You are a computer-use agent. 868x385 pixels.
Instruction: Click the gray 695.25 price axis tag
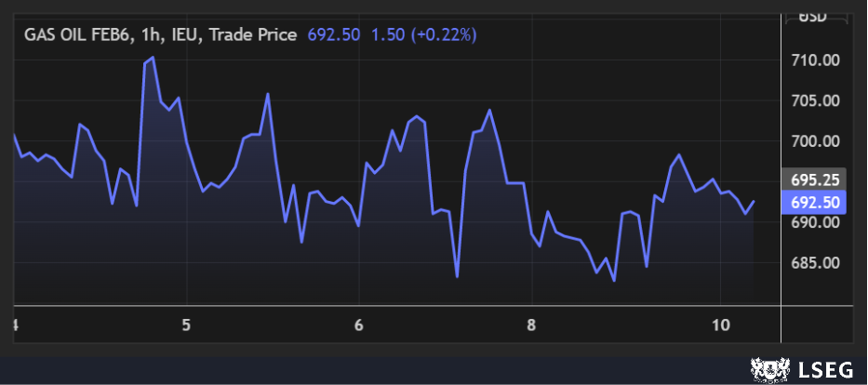click(815, 179)
